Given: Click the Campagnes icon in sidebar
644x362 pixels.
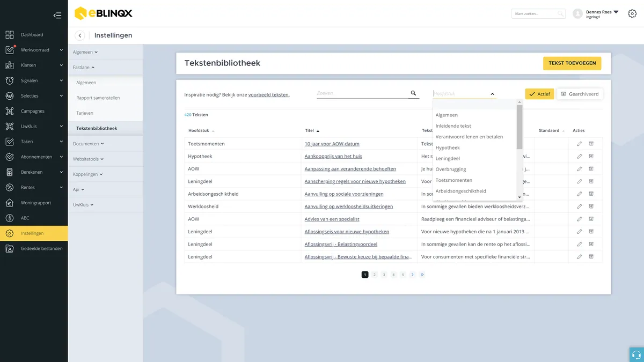Looking at the screenshot, I should click(10, 111).
